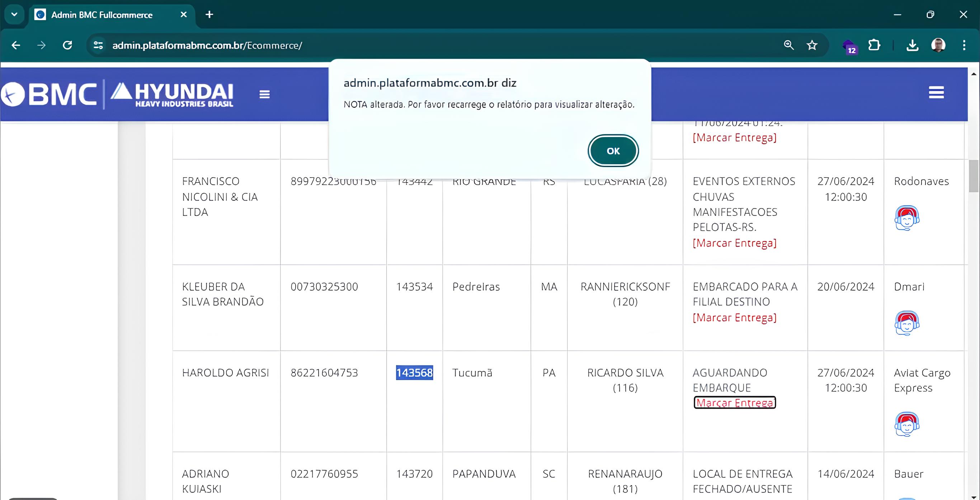Image resolution: width=980 pixels, height=500 pixels.
Task: Select customer KLEUBER DA SILVA BRANDÃO
Action: (222, 294)
